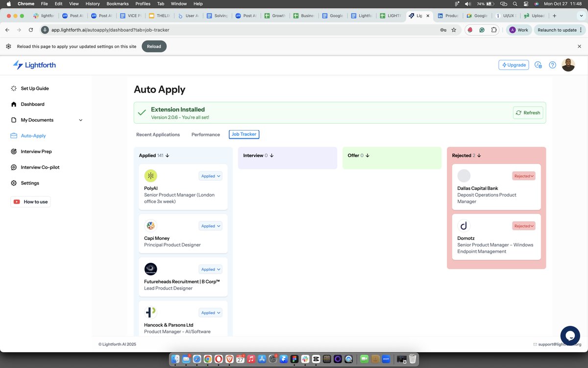Open the Work profile button

click(519, 30)
